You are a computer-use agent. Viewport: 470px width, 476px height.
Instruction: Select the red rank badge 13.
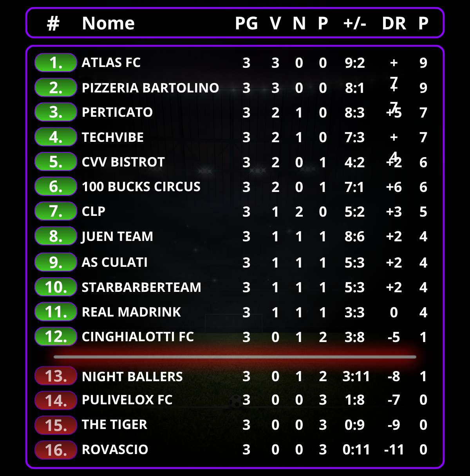click(56, 376)
